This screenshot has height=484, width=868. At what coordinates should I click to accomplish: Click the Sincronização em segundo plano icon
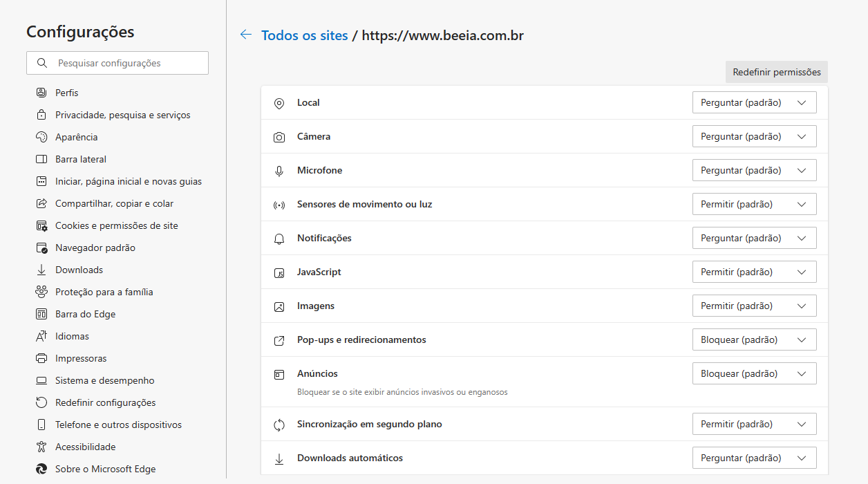click(279, 425)
